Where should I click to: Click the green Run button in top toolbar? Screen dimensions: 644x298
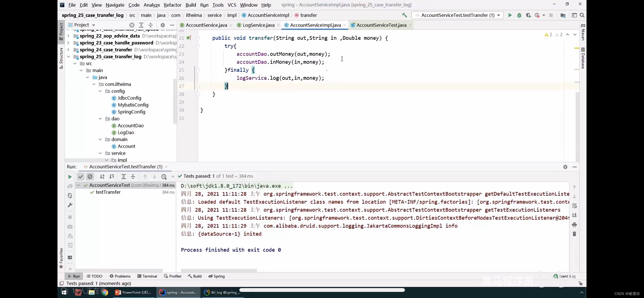510,15
